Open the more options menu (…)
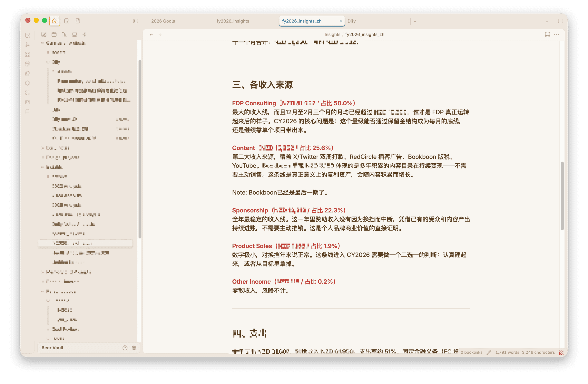This screenshot has height=384, width=588. (556, 34)
